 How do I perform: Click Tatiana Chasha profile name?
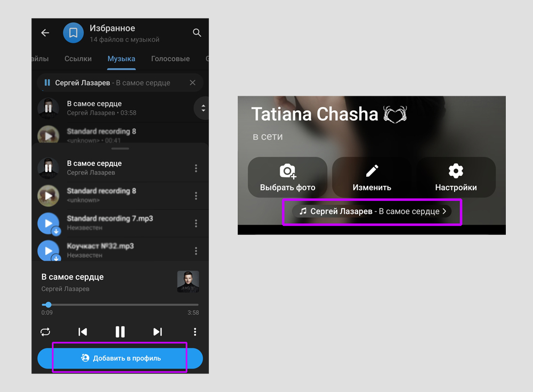tap(315, 114)
